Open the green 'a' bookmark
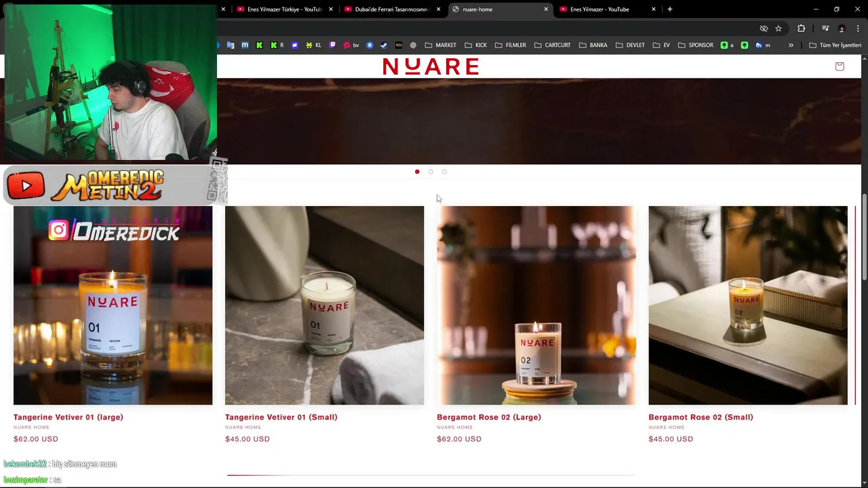This screenshot has height=488, width=868. [727, 45]
